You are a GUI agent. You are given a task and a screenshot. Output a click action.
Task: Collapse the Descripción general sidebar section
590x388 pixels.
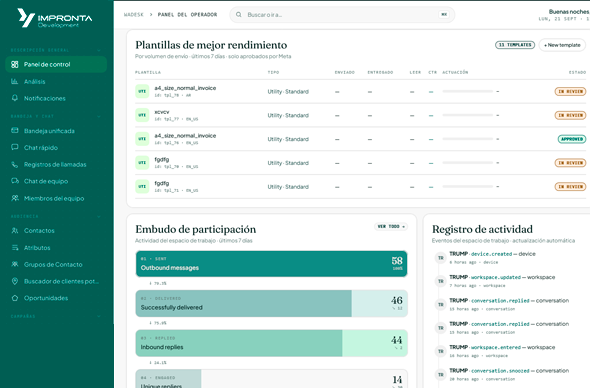(99, 50)
